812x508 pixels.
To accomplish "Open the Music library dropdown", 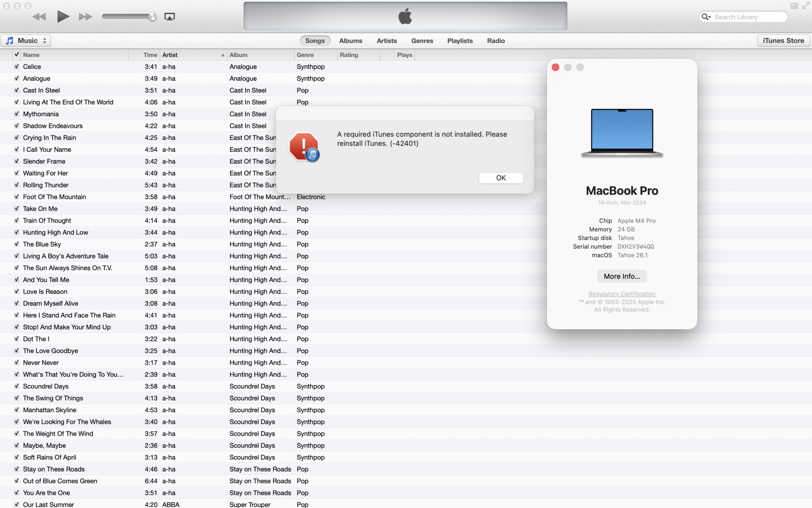I will (26, 41).
